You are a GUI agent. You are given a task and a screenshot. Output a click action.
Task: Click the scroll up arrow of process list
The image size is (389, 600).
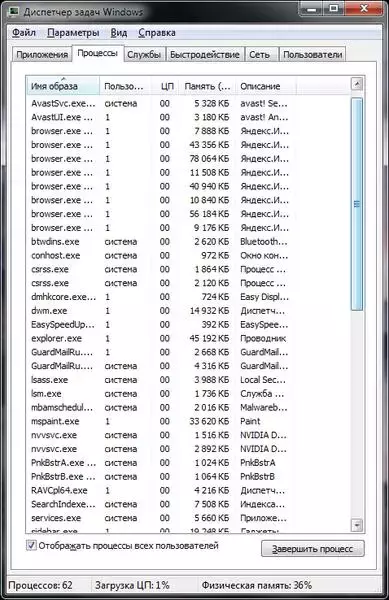coord(356,84)
